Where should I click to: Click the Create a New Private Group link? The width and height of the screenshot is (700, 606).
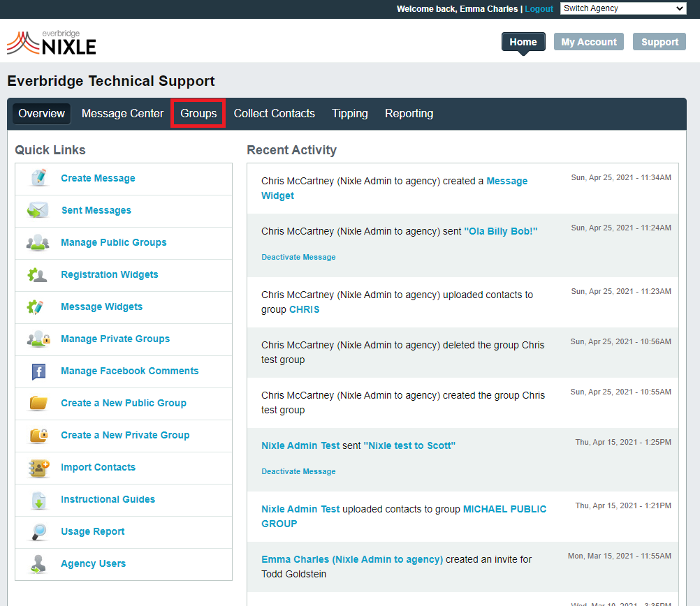click(125, 435)
